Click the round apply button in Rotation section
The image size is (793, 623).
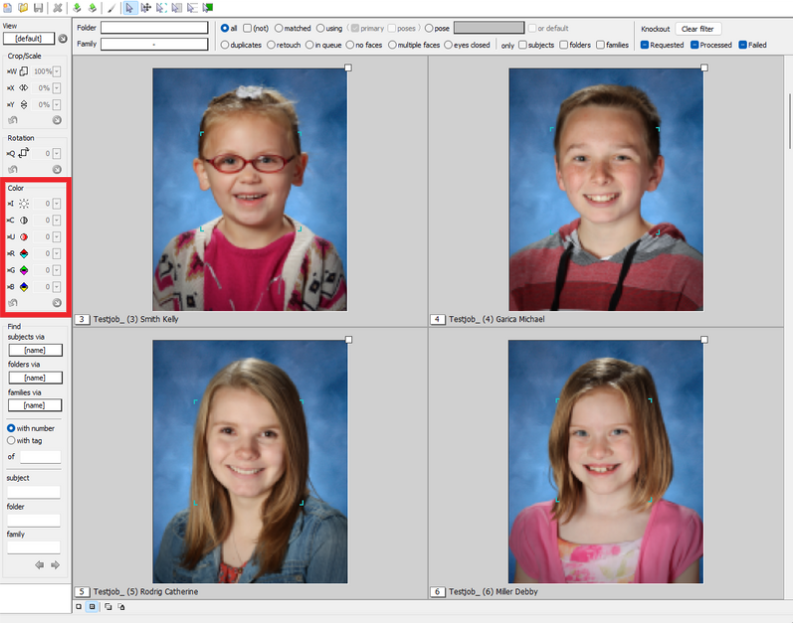pos(57,169)
